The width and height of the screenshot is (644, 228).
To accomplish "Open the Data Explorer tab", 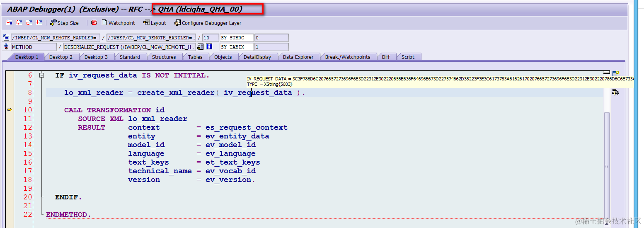I will point(298,57).
